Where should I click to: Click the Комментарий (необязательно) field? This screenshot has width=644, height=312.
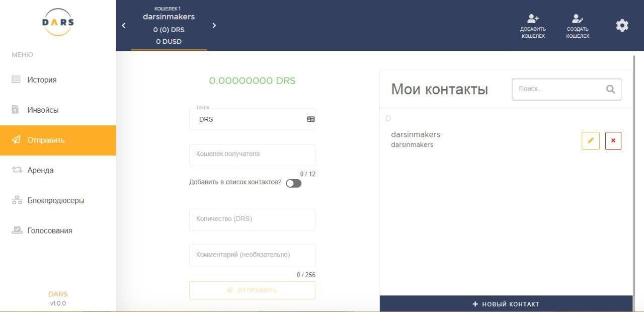click(x=252, y=255)
